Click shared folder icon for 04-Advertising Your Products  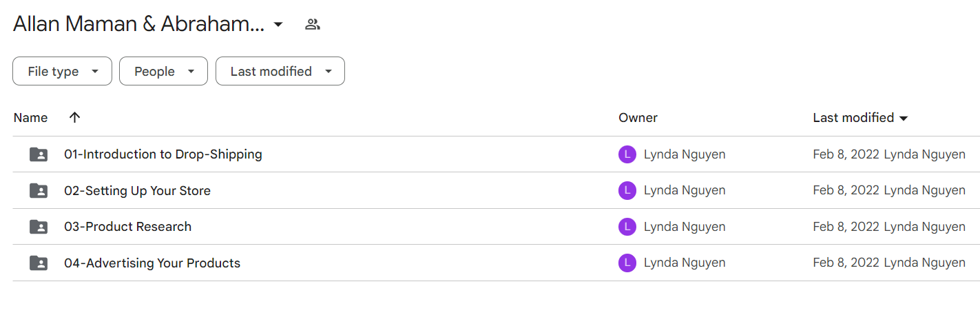point(39,263)
